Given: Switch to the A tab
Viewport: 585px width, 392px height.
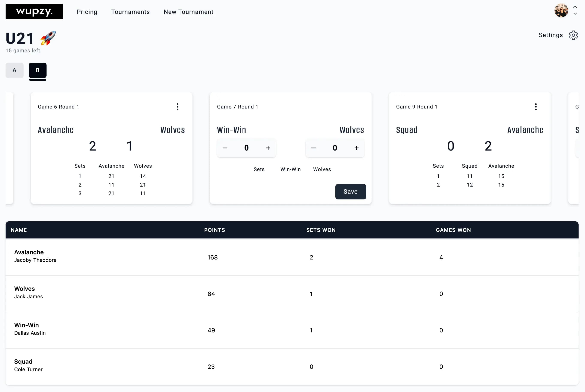Looking at the screenshot, I should (14, 70).
